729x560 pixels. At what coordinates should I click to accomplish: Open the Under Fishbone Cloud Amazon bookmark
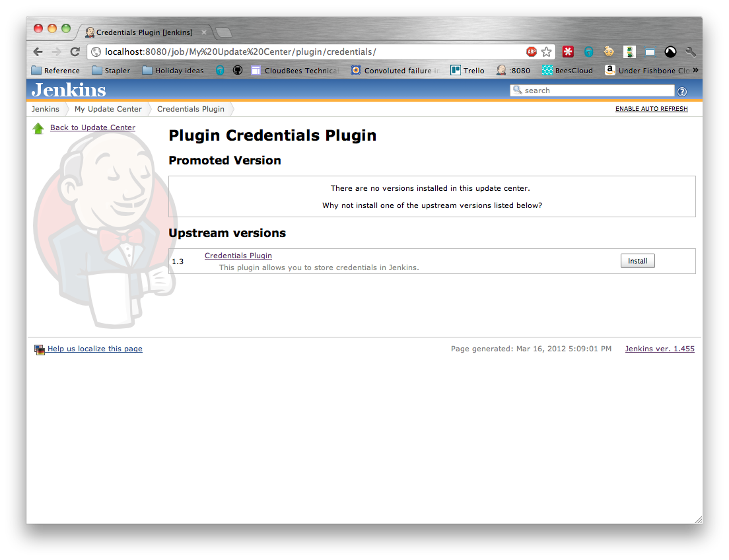[647, 70]
